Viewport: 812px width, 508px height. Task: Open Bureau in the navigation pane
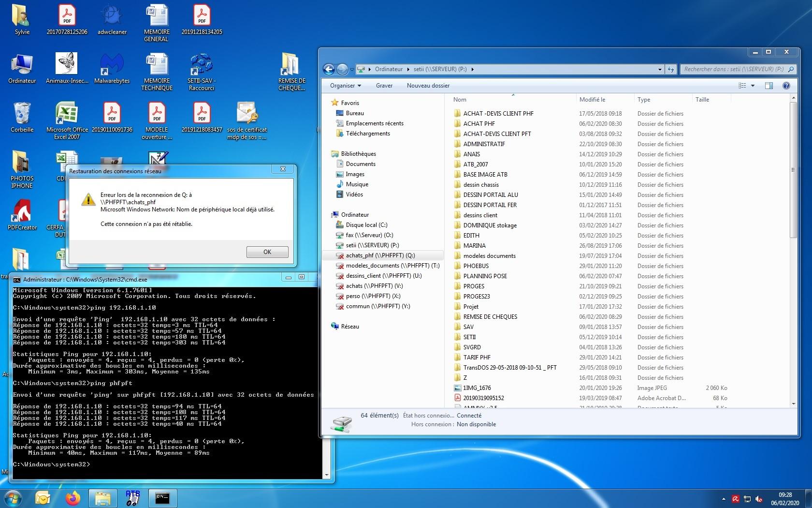point(355,113)
